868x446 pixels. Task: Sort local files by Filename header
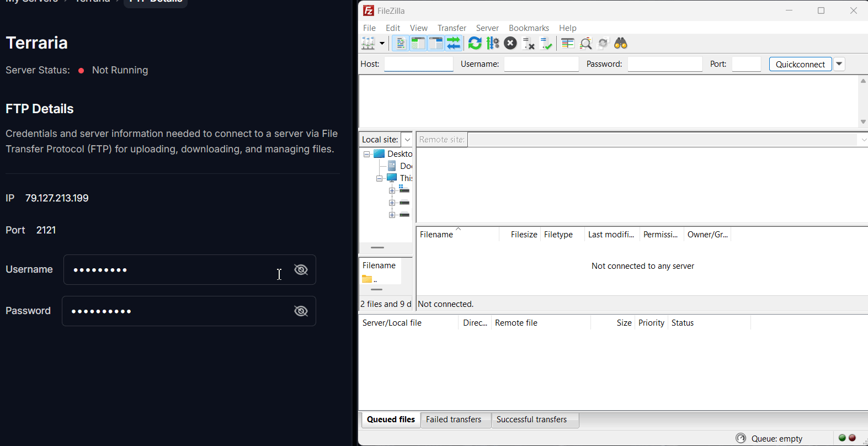pyautogui.click(x=379, y=266)
